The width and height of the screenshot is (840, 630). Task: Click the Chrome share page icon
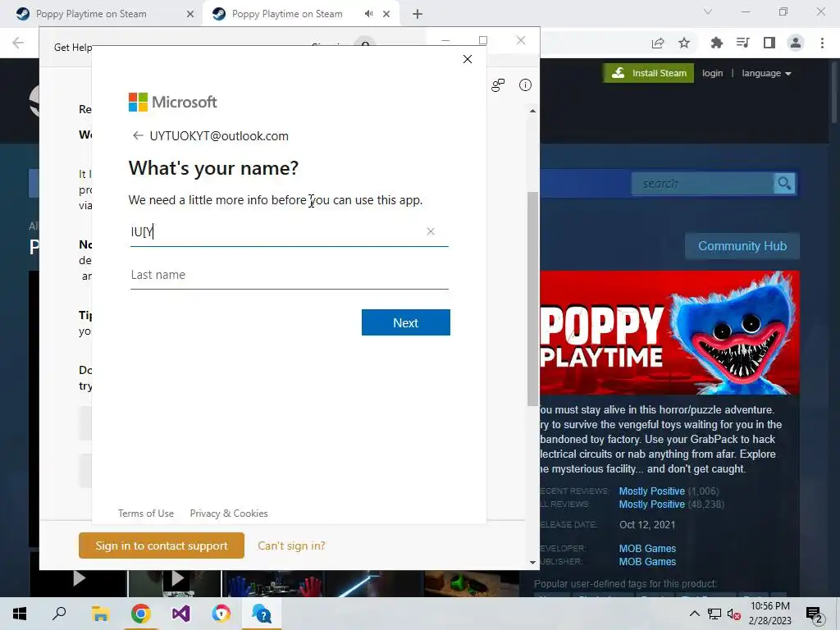(x=658, y=43)
